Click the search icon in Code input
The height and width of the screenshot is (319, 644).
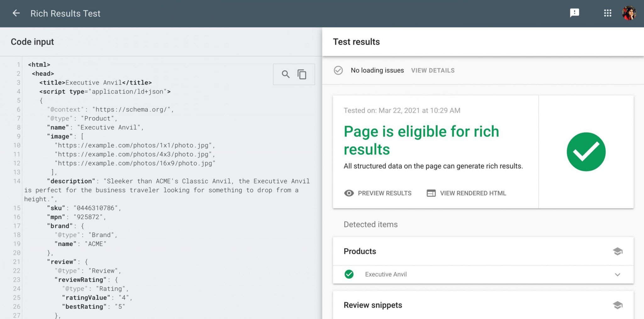point(286,75)
